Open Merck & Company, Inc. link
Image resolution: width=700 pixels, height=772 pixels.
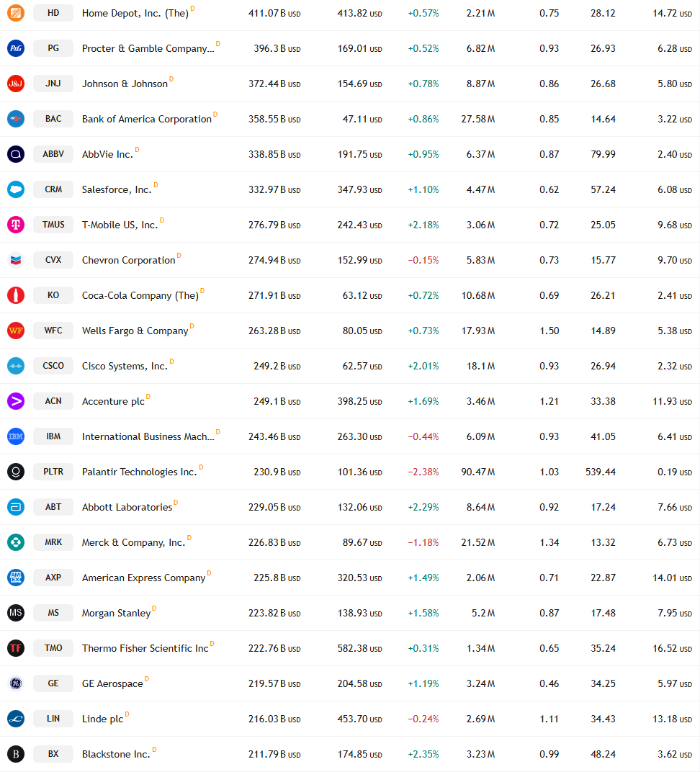tap(134, 542)
